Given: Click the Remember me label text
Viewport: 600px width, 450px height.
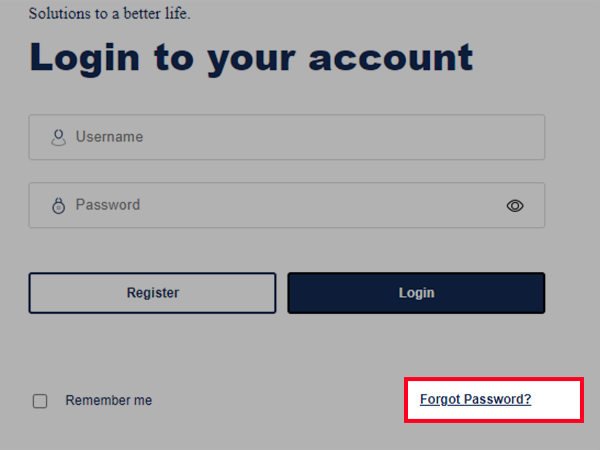Looking at the screenshot, I should coord(109,400).
